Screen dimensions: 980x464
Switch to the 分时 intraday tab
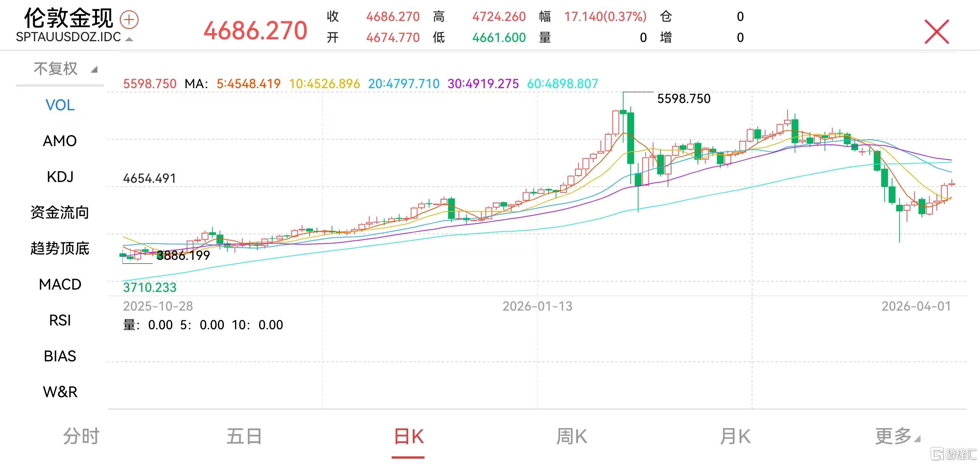[80, 435]
